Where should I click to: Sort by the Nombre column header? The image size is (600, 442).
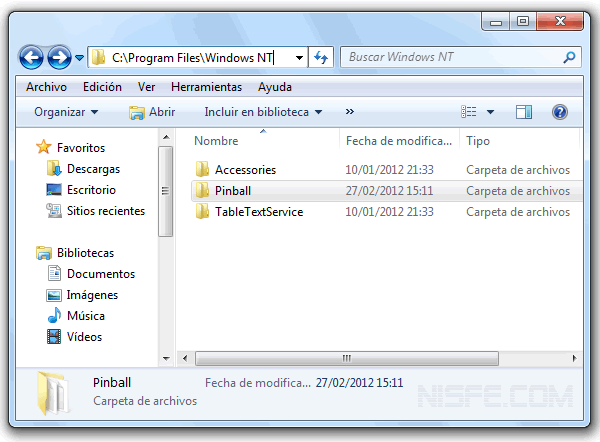(x=216, y=141)
